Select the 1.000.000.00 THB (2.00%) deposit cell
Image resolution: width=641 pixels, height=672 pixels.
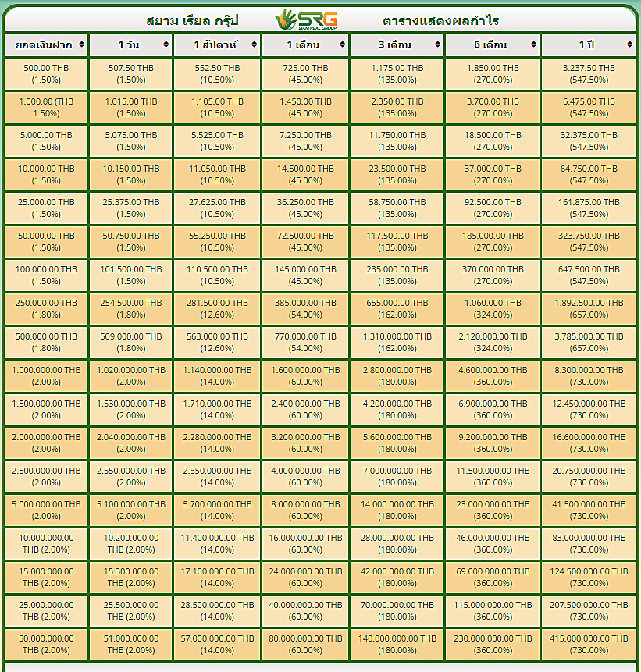(46, 376)
